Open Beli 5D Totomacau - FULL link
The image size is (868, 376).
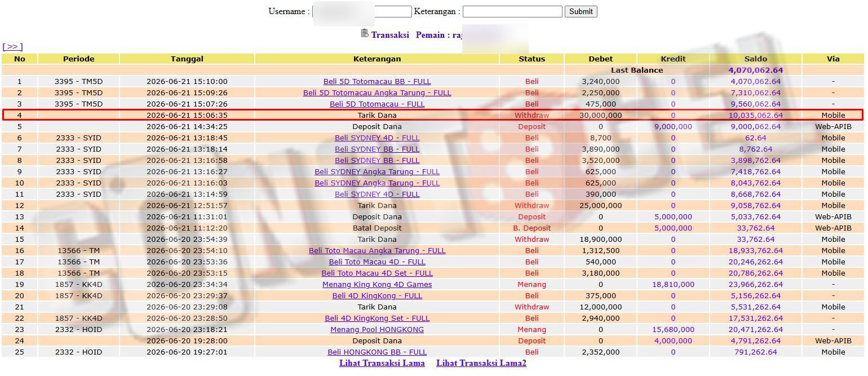pyautogui.click(x=377, y=104)
